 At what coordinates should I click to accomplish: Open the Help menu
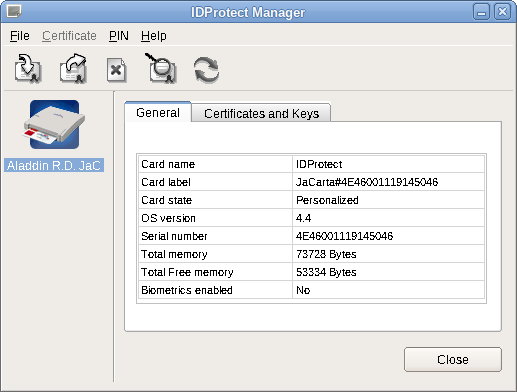pos(154,36)
